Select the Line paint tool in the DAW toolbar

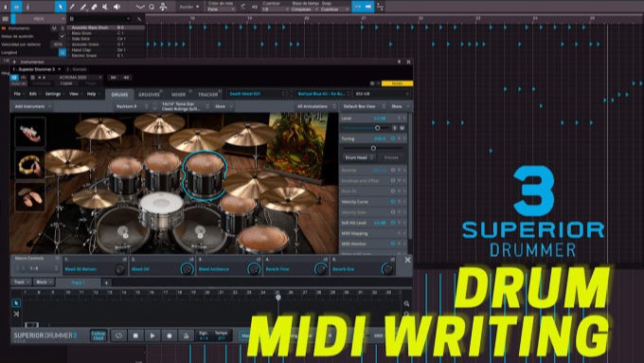click(x=83, y=7)
